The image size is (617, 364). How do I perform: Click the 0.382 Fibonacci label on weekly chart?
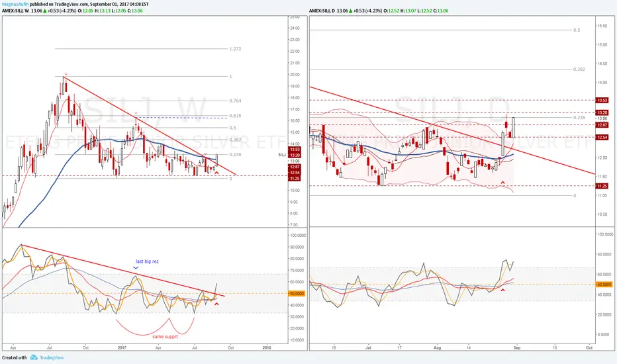235,140
